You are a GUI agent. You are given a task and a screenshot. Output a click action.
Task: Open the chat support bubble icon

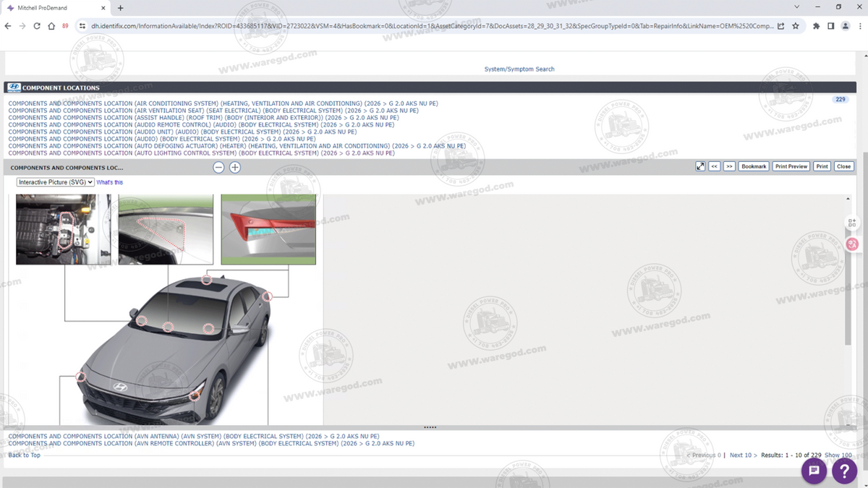coord(814,471)
